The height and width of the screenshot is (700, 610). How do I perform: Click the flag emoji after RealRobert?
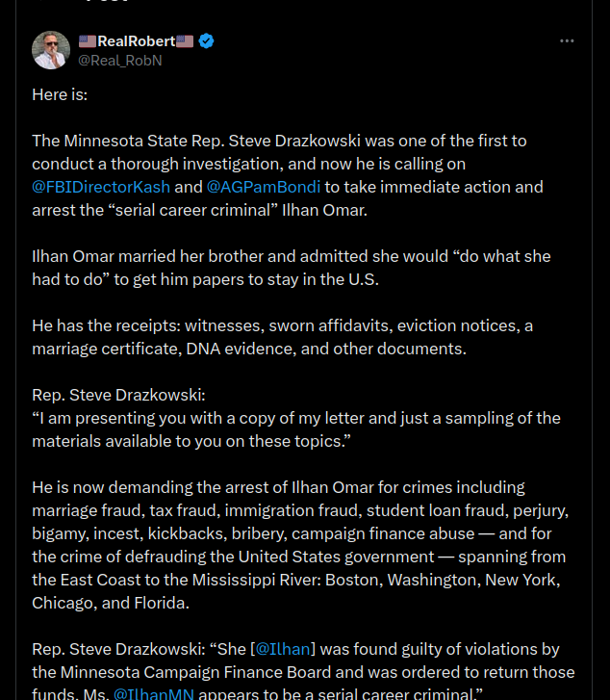click(x=185, y=41)
